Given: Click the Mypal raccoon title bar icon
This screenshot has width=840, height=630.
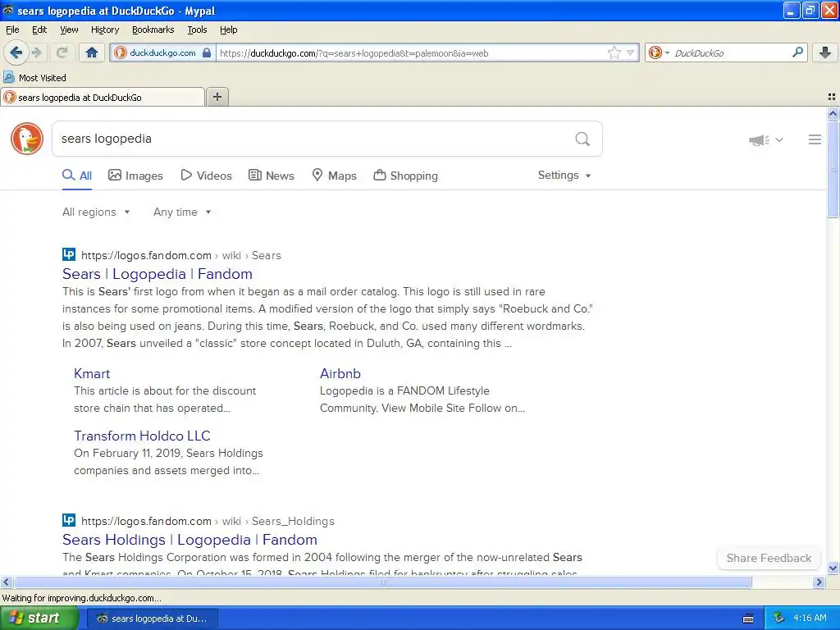Looking at the screenshot, I should pos(8,10).
